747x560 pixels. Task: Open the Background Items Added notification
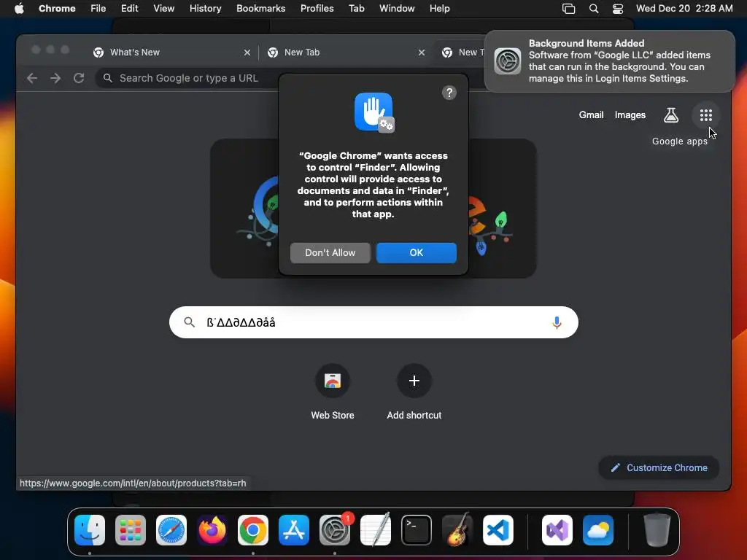609,61
